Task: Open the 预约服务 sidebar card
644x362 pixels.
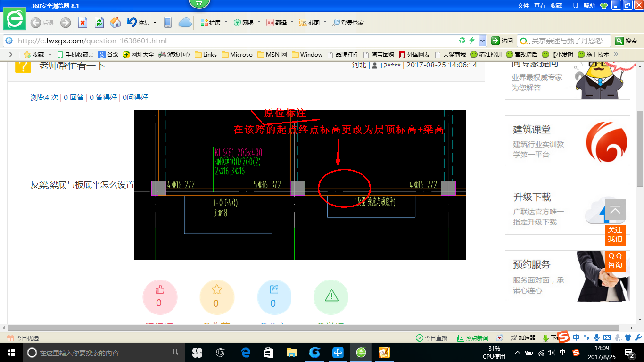Action: (568, 276)
